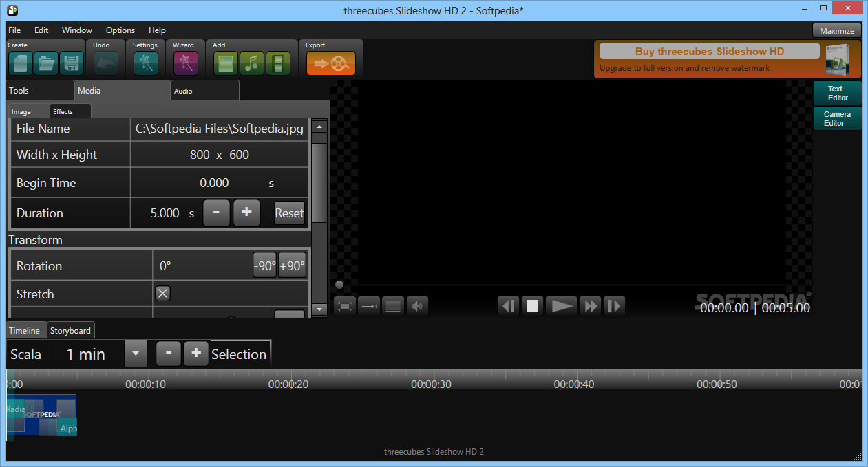This screenshot has width=868, height=467.
Task: Select the Media tab
Action: 122,91
